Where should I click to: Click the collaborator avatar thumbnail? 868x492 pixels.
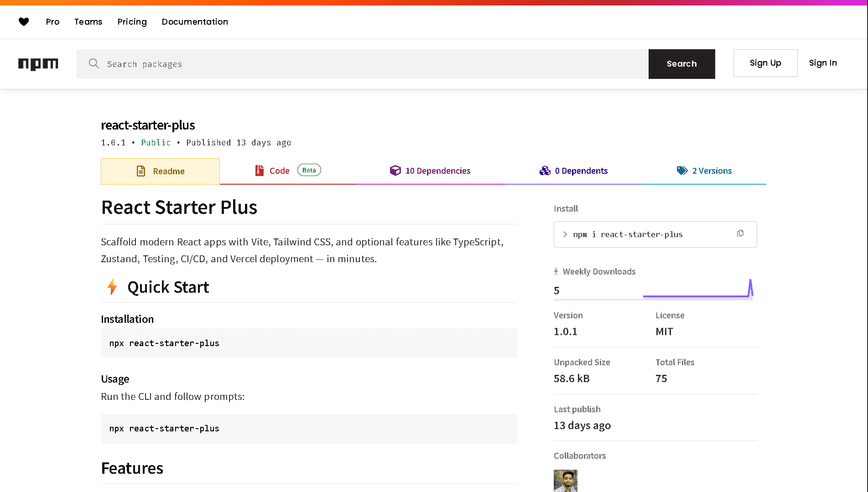565,481
